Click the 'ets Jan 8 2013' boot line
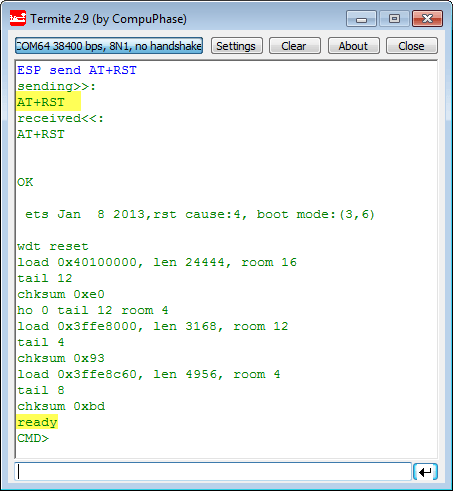The height and width of the screenshot is (491, 453). (200, 214)
